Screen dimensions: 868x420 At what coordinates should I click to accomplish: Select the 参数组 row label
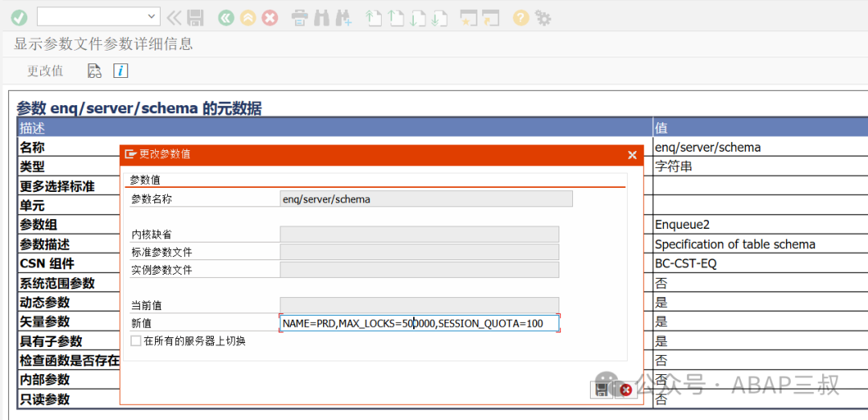39,225
